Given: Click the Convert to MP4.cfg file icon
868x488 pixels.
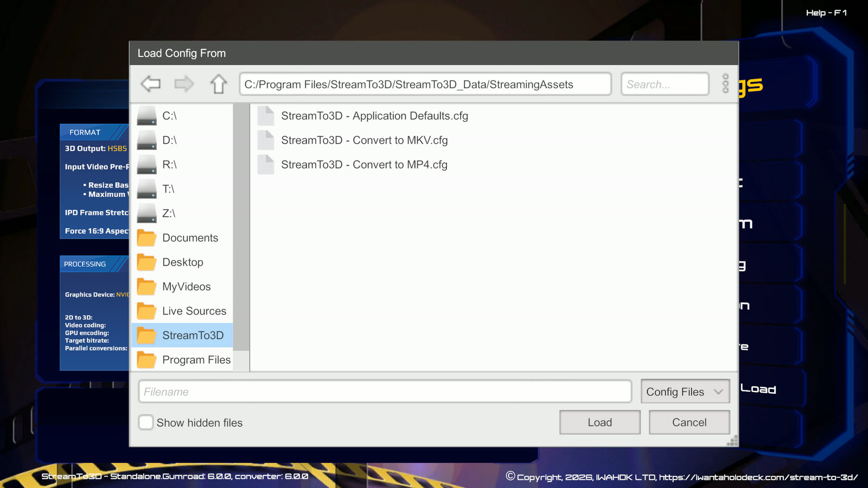Looking at the screenshot, I should point(266,164).
